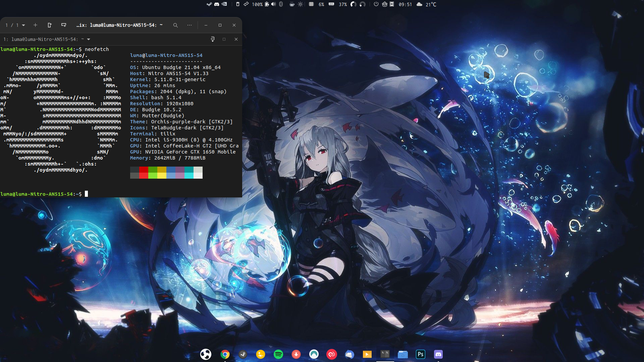Launch Authy from the dock
644x362 pixels.
pos(332,354)
